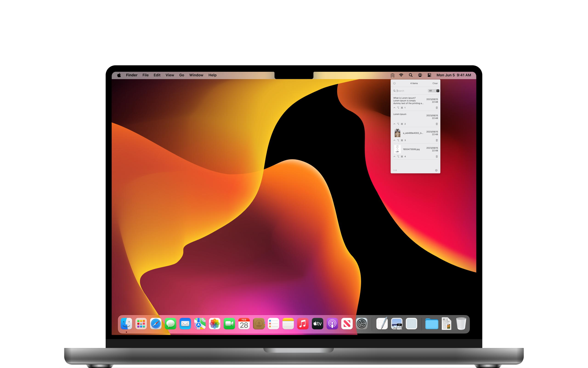Open Calendar showing Feb 28 in Dock
588x368 pixels.
[x=244, y=324]
